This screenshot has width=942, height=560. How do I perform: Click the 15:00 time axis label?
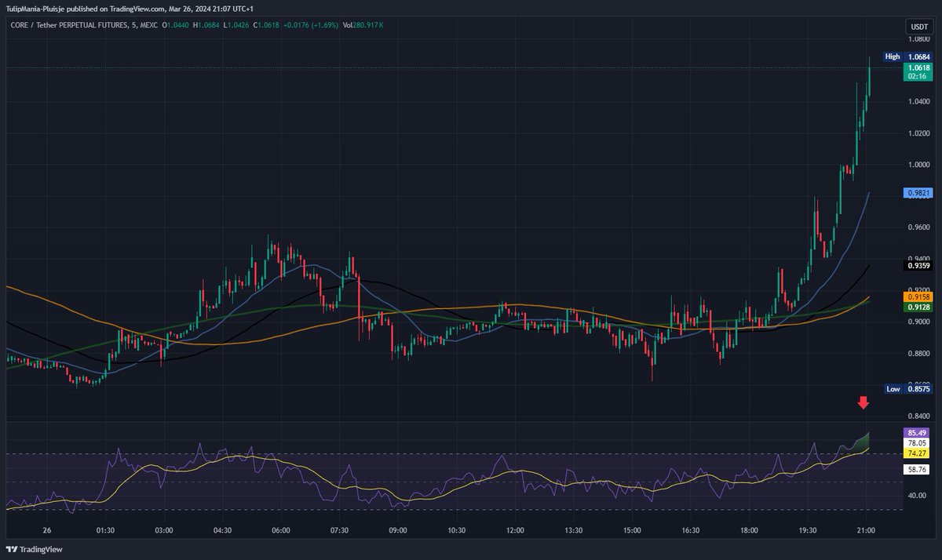click(632, 531)
